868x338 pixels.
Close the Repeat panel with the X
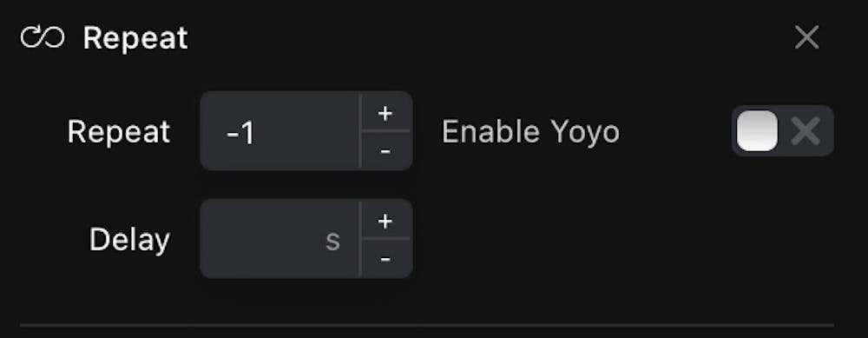tap(806, 37)
